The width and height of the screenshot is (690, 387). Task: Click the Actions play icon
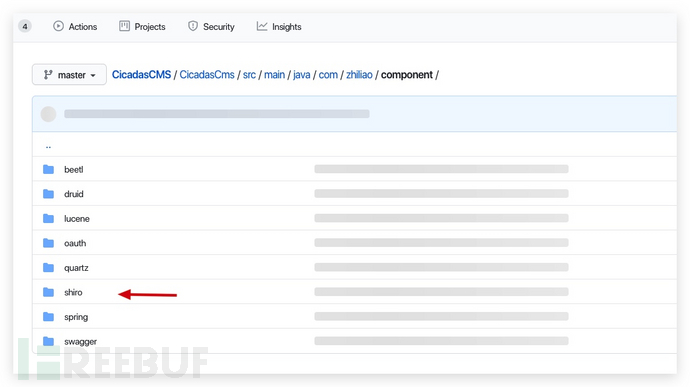58,26
